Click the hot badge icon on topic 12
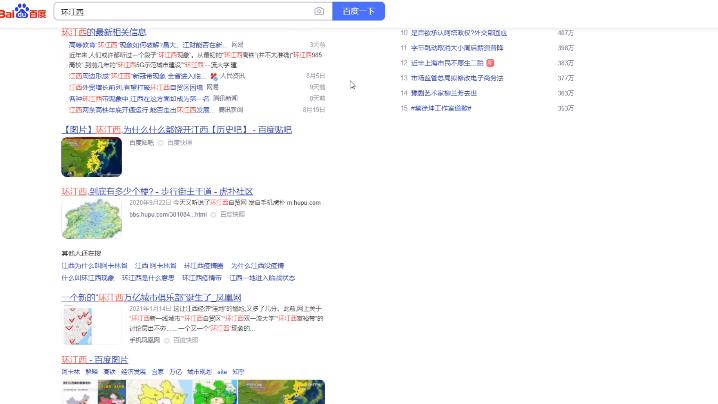The width and height of the screenshot is (718, 404). coord(490,62)
